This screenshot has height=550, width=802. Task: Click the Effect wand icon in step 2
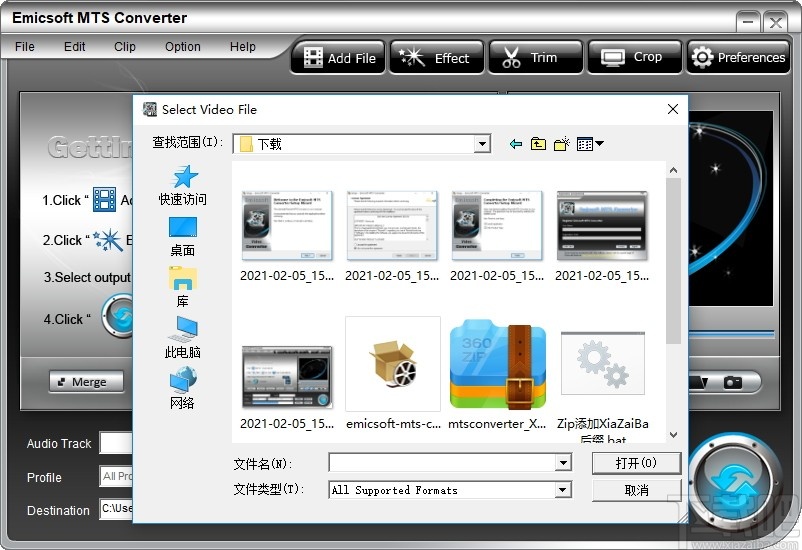pyautogui.click(x=108, y=240)
